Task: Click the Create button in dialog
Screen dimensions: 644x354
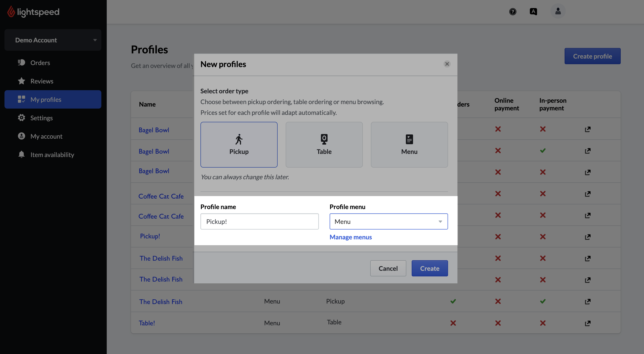Action: pyautogui.click(x=429, y=268)
